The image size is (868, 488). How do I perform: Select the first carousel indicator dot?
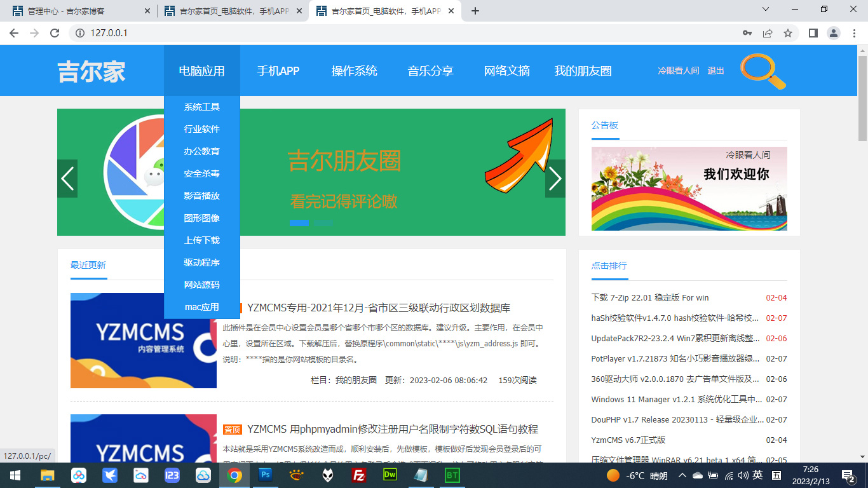click(x=299, y=222)
